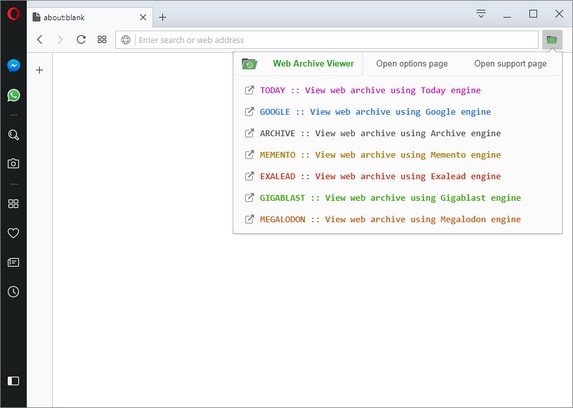Click the external link icon beside MEGALODON

(x=249, y=219)
